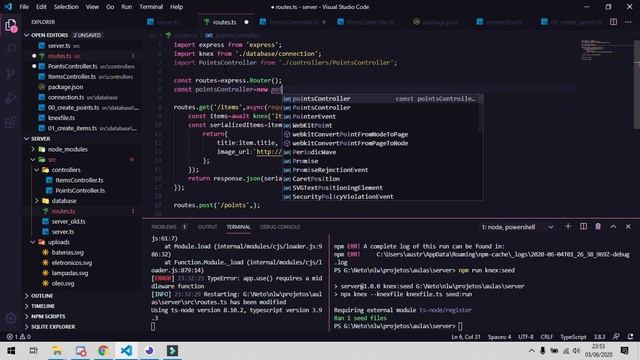Open editor More Actions ellipsis

(628, 22)
